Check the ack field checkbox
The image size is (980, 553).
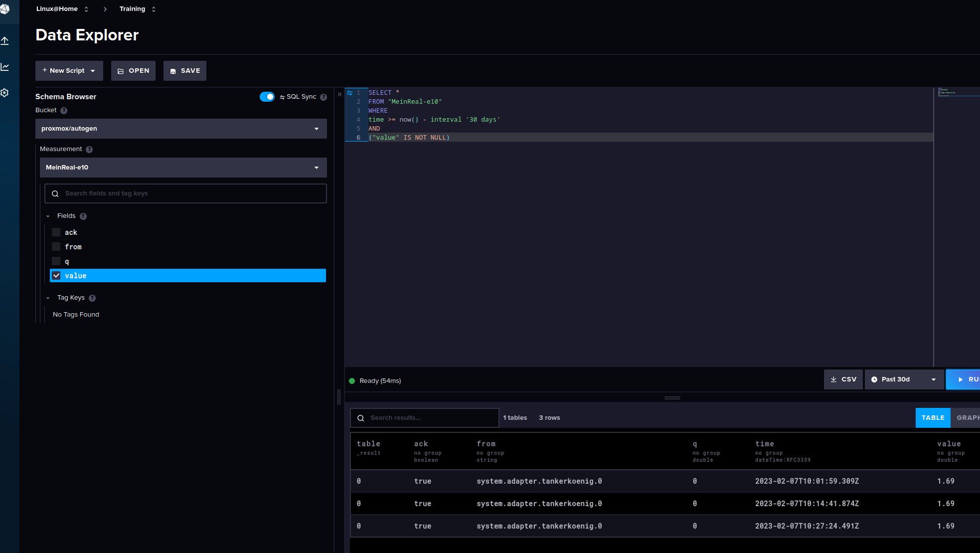tap(56, 232)
